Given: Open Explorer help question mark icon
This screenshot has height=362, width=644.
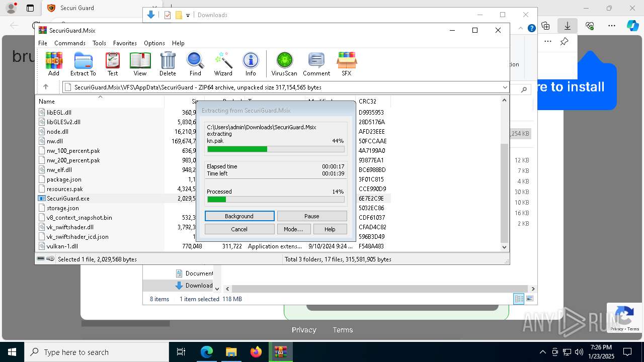Looking at the screenshot, I should tap(531, 28).
